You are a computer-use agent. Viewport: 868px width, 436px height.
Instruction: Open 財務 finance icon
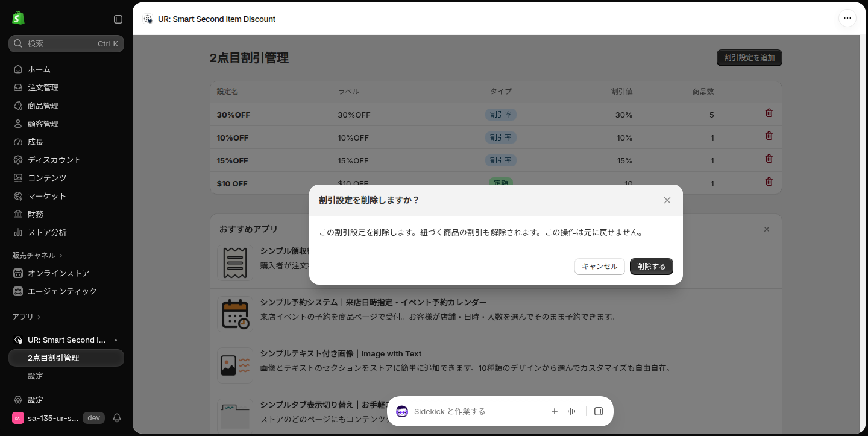pos(18,214)
